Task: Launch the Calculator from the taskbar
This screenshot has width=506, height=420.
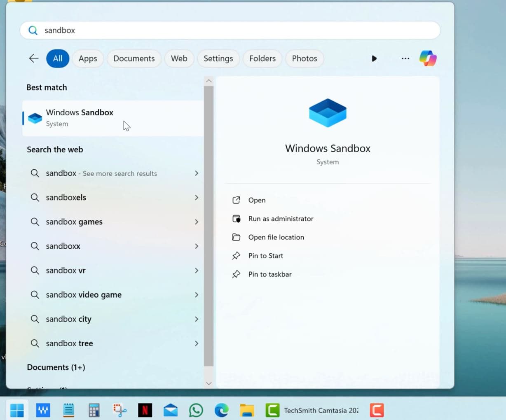Action: click(94, 410)
